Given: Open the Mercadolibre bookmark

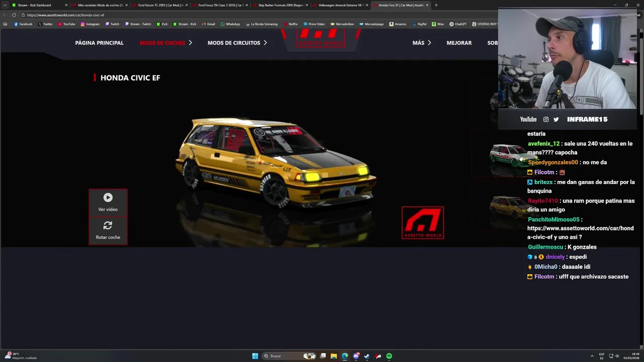Looking at the screenshot, I should (x=342, y=24).
